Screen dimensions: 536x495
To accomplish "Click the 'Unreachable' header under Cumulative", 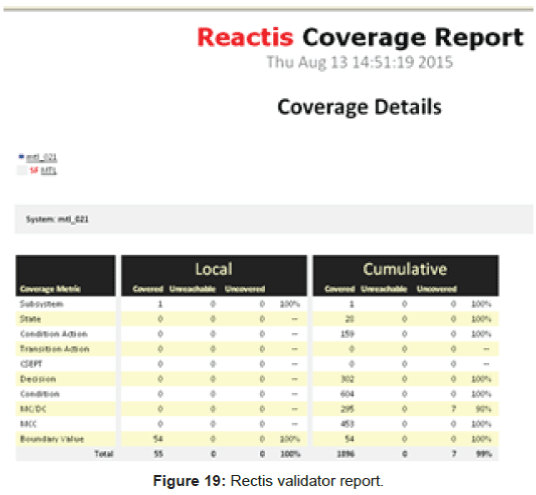I will (x=384, y=289).
